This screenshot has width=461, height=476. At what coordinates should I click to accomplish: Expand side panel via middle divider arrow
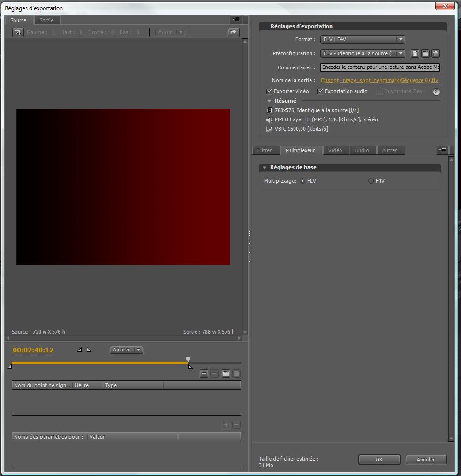point(249,244)
